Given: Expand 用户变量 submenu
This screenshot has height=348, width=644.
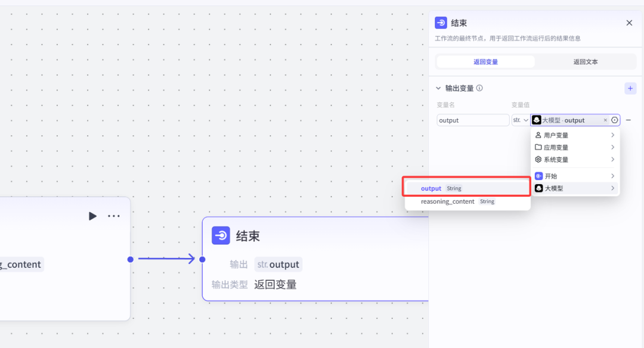Looking at the screenshot, I should point(575,135).
